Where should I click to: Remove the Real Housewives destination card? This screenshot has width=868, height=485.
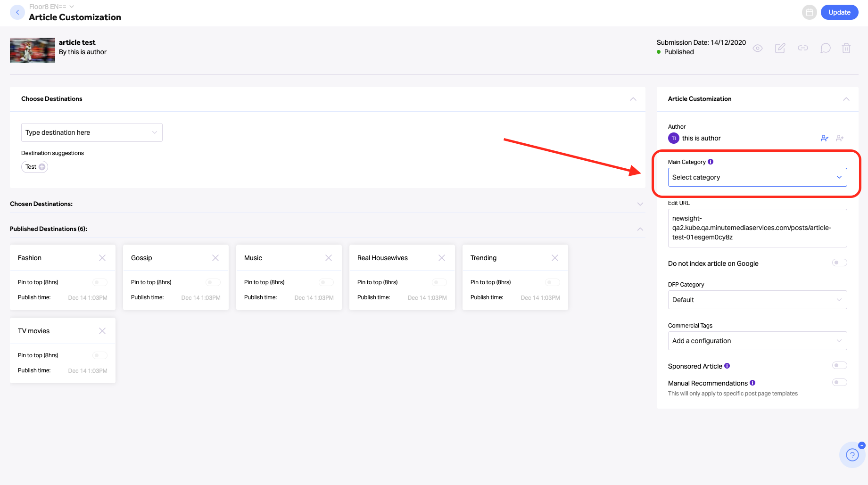(x=442, y=258)
